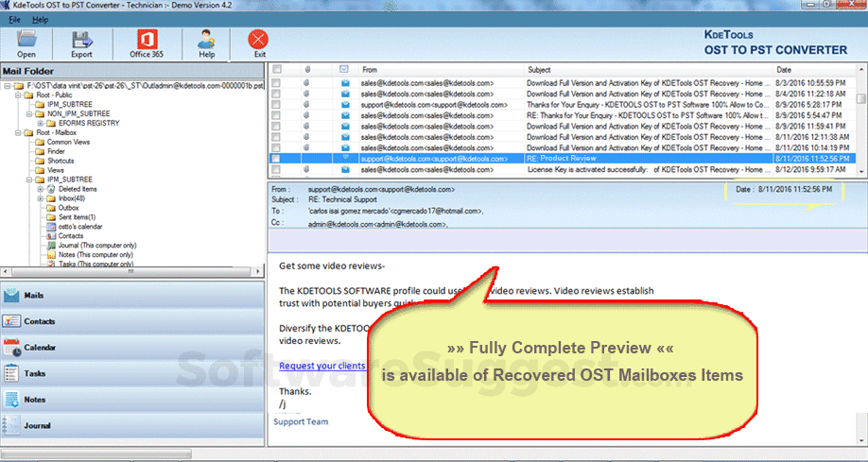The image size is (868, 462).
Task: Expand the Deleted Items node
Action: [40, 189]
